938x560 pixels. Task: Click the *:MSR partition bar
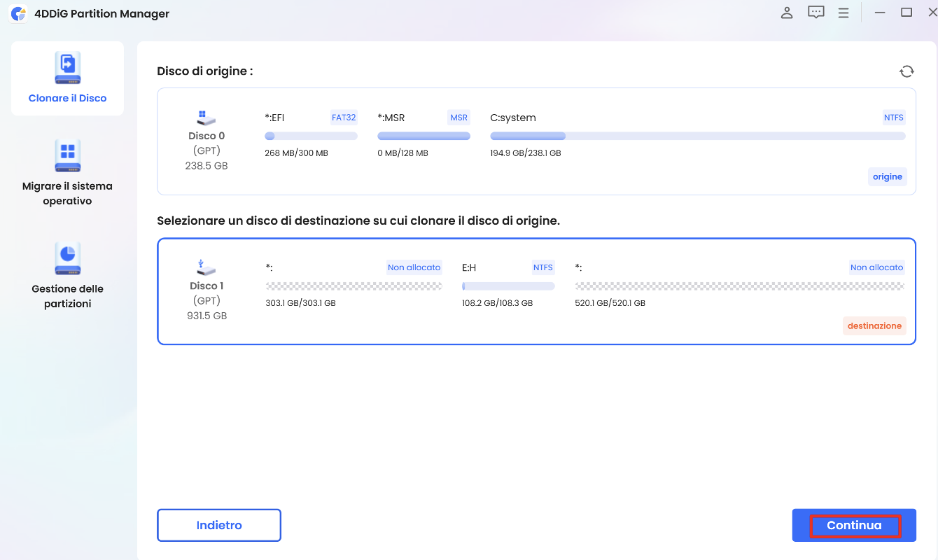point(423,136)
